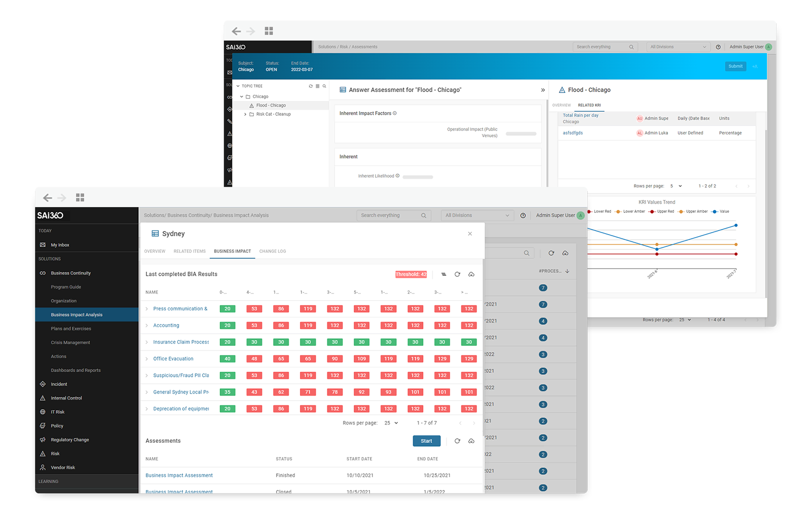Switch to the Related Items tab
The height and width of the screenshot is (519, 812).
coord(189,251)
